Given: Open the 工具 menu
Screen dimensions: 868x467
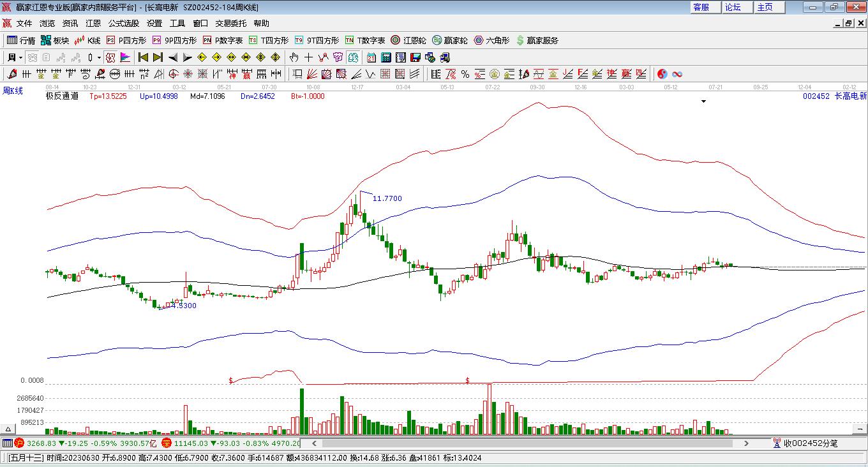Looking at the screenshot, I should (x=177, y=24).
